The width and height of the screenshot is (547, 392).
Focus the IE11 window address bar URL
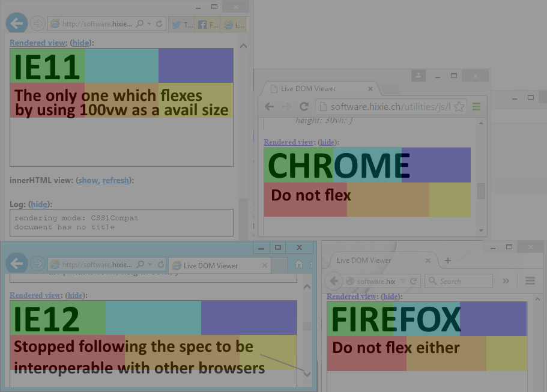pos(97,24)
